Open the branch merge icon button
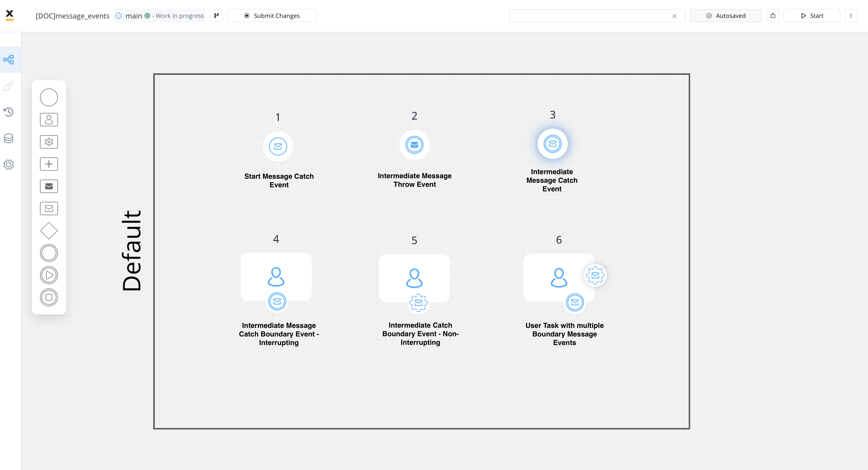 [x=216, y=15]
